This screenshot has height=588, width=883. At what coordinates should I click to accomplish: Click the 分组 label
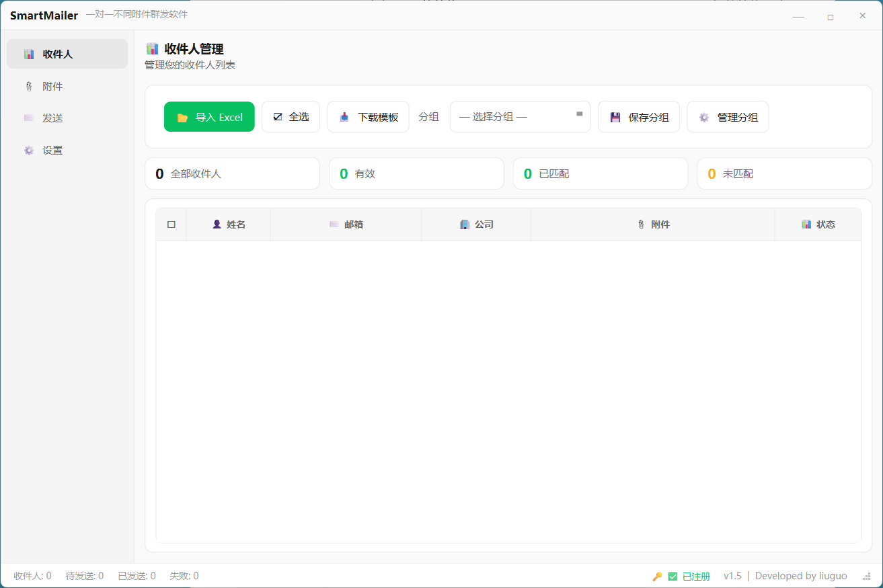pos(428,117)
